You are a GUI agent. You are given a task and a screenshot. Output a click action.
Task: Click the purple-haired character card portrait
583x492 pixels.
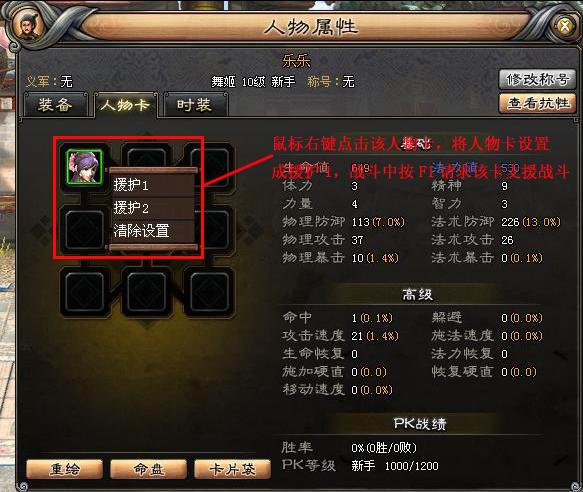(x=84, y=167)
